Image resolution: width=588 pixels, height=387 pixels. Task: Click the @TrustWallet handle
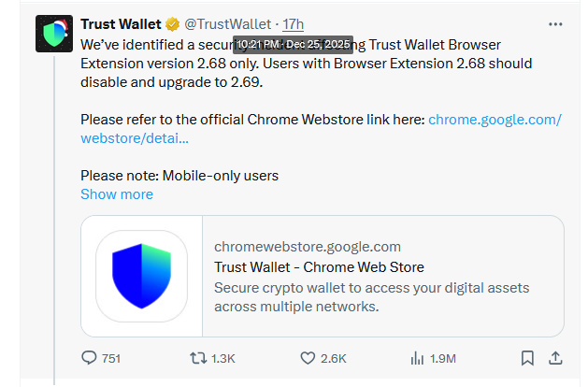[228, 23]
